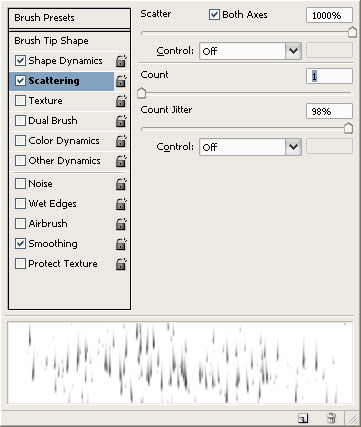The height and width of the screenshot is (427, 361).
Task: Toggle lock icon for Noise
Action: click(x=121, y=184)
